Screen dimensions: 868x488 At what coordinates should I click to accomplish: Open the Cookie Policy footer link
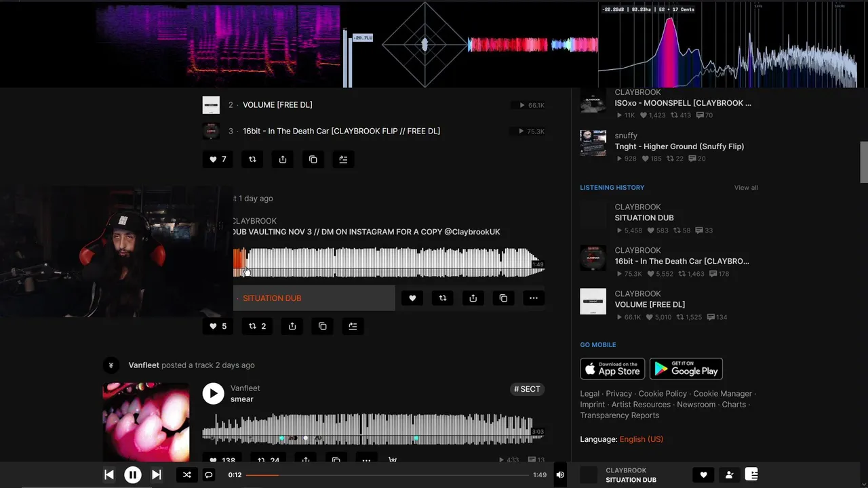(x=663, y=394)
